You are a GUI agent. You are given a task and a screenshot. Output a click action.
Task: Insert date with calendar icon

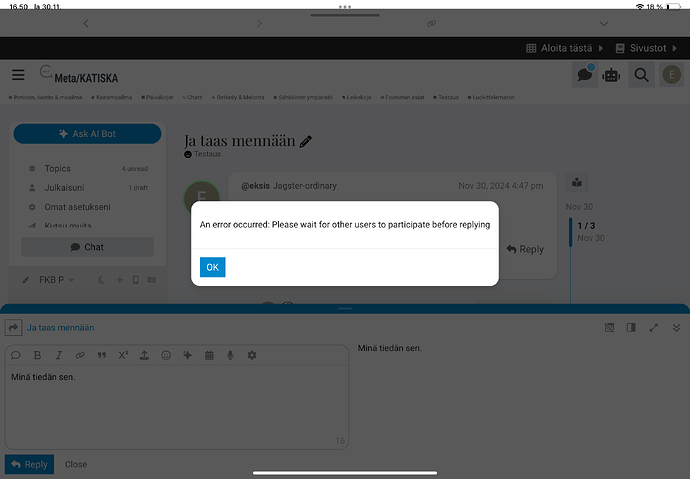209,355
